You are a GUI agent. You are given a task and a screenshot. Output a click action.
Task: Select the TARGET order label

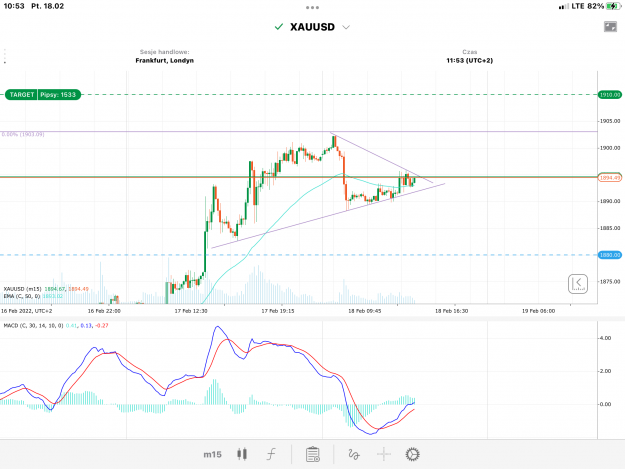[22, 94]
